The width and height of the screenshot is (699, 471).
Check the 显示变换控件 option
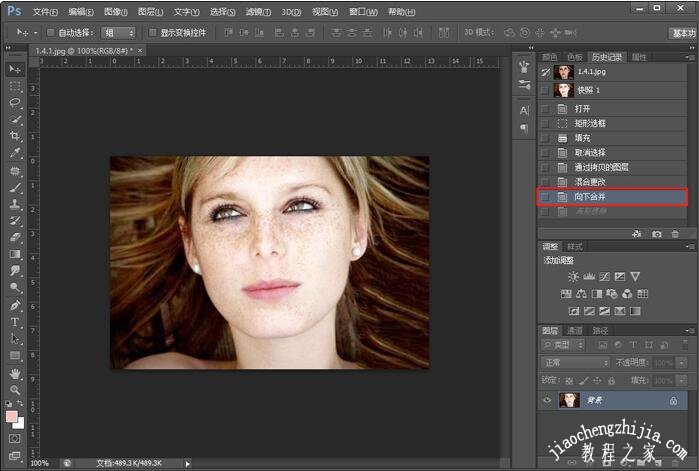[x=152, y=32]
